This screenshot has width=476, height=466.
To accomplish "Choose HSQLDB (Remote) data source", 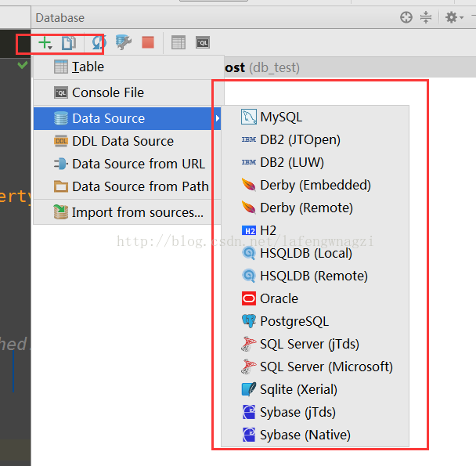I will [x=315, y=276].
